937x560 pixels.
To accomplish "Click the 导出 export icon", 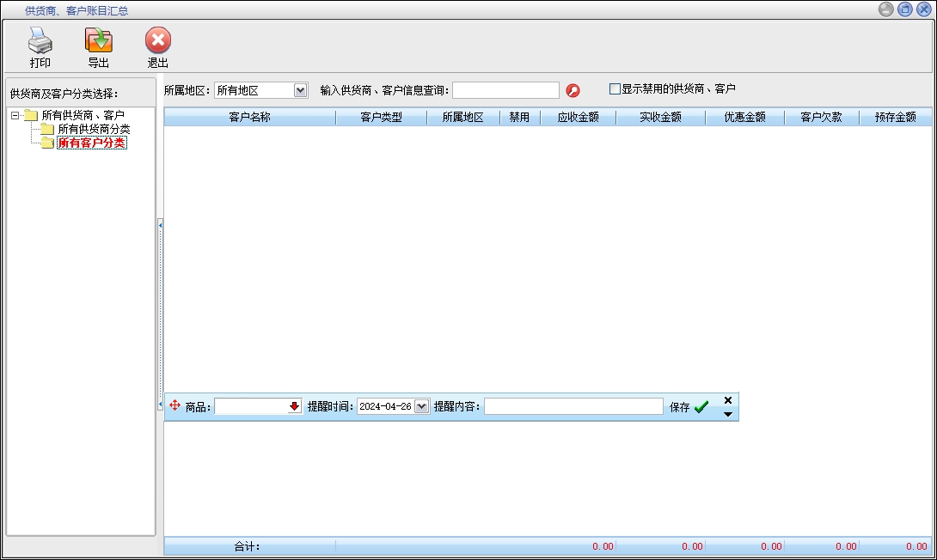I will pyautogui.click(x=99, y=41).
